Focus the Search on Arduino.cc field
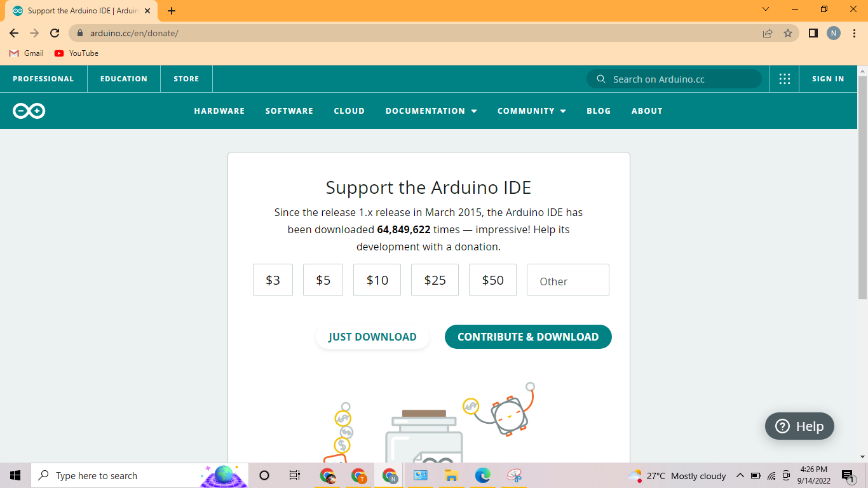This screenshot has width=868, height=488. pyautogui.click(x=674, y=79)
